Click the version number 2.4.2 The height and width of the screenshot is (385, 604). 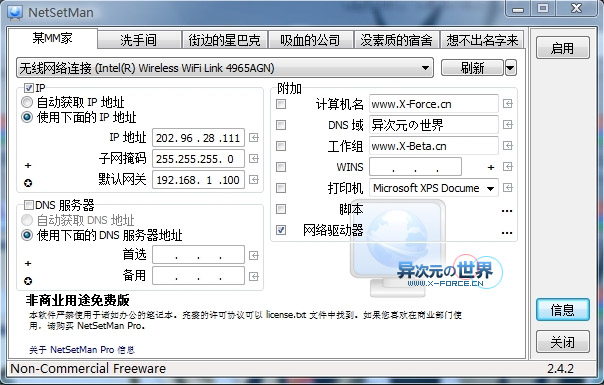click(x=560, y=368)
